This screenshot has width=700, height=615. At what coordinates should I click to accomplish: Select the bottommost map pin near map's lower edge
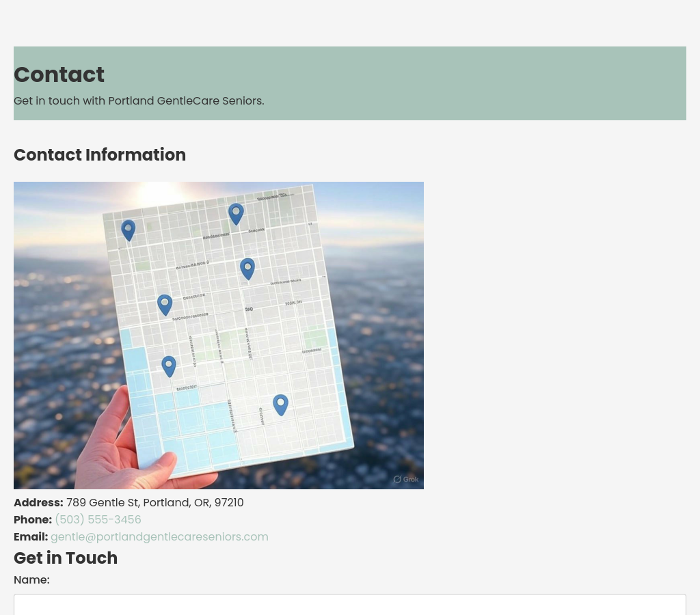(x=280, y=405)
